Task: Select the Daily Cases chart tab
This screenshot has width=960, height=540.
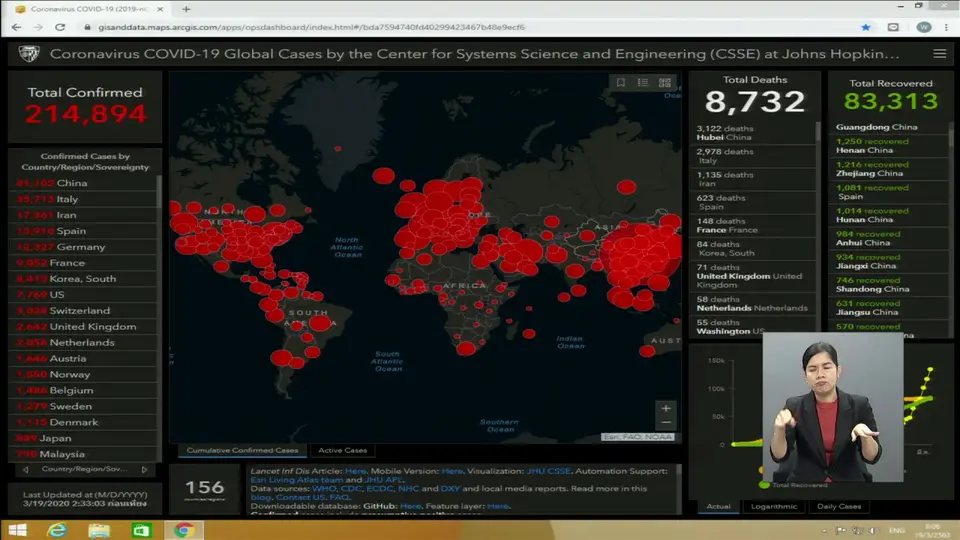Action: [839, 506]
